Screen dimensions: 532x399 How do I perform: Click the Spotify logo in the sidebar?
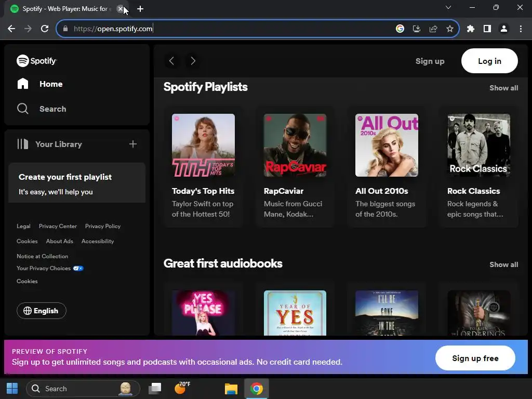pyautogui.click(x=37, y=61)
